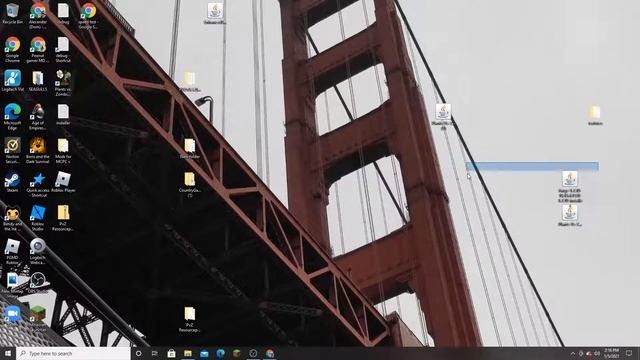The width and height of the screenshot is (640, 360).
Task: Open the Quick access shortcut icon
Action: pos(38,184)
